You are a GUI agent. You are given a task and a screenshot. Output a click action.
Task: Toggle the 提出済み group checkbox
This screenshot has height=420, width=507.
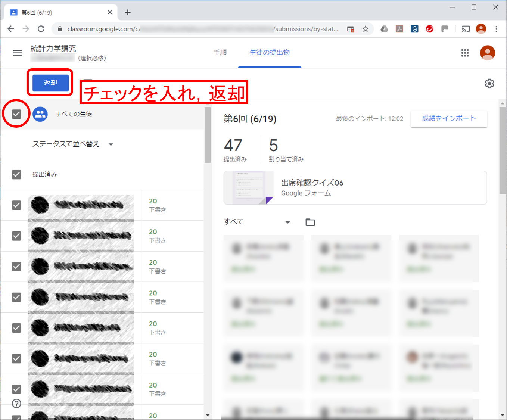pos(16,174)
